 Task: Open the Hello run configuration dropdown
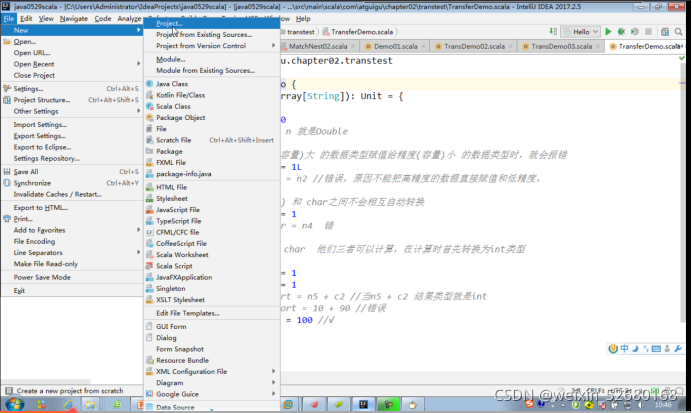581,31
